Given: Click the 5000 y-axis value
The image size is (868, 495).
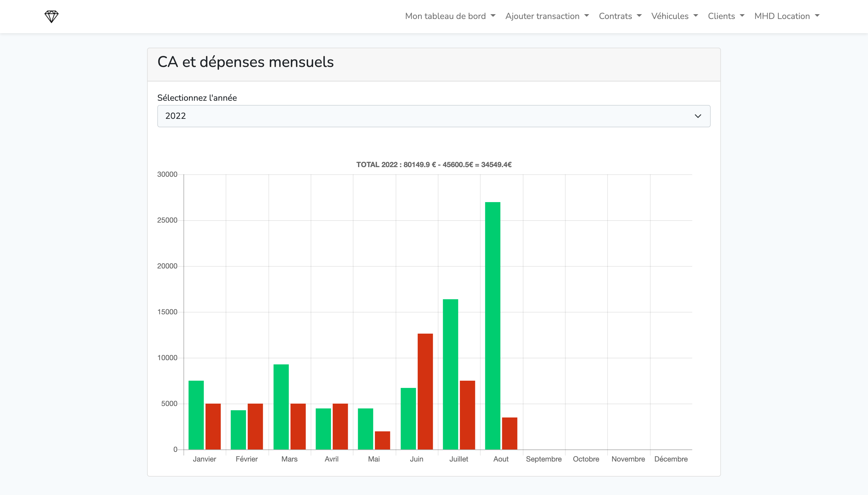Looking at the screenshot, I should (169, 404).
